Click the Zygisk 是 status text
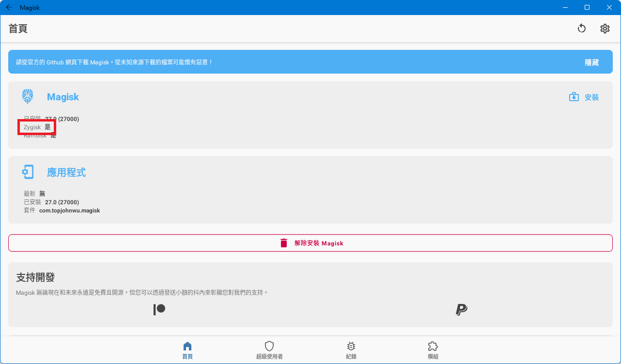The height and width of the screenshot is (364, 621). tap(37, 127)
